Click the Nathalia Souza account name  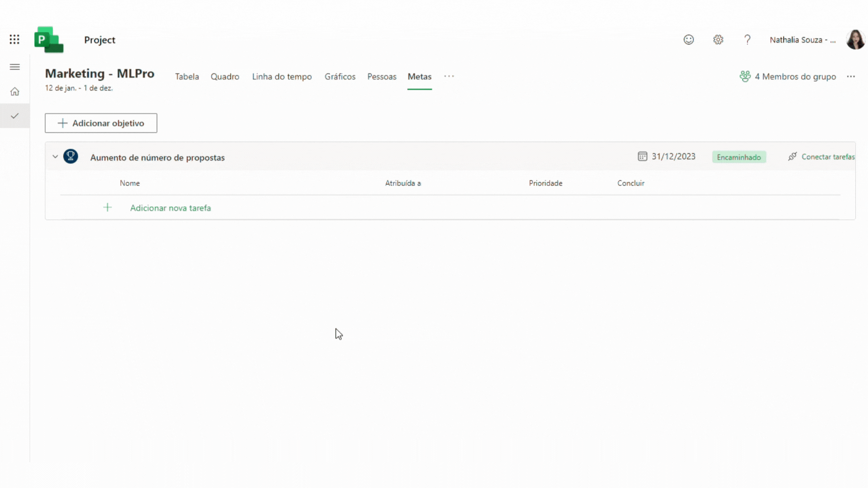tap(802, 40)
